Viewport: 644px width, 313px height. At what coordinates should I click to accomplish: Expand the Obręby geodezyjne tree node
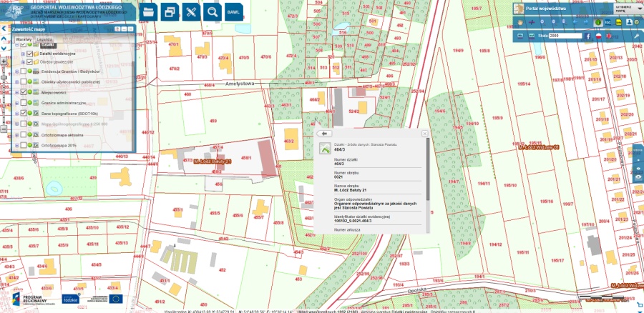pyautogui.click(x=23, y=62)
